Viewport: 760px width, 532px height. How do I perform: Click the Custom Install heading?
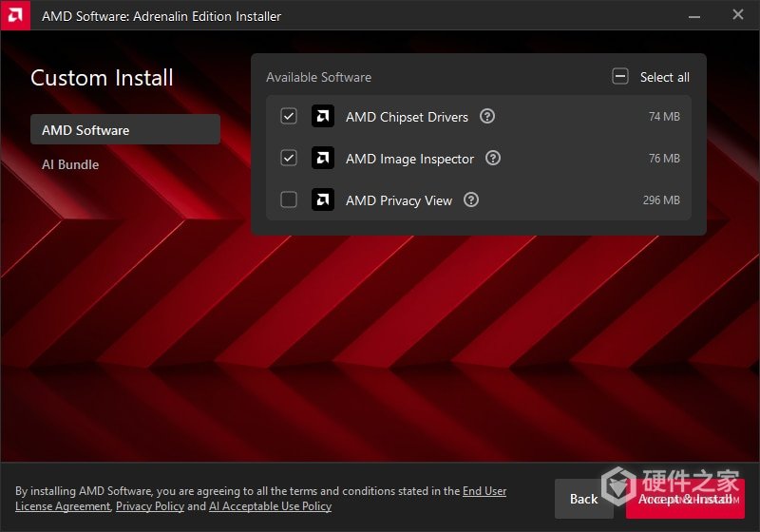[x=102, y=78]
